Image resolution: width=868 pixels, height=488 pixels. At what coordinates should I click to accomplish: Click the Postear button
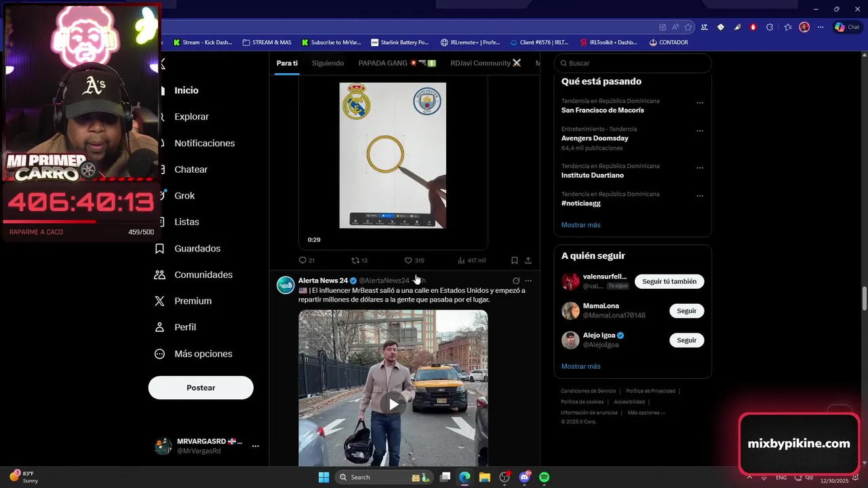[x=201, y=388]
